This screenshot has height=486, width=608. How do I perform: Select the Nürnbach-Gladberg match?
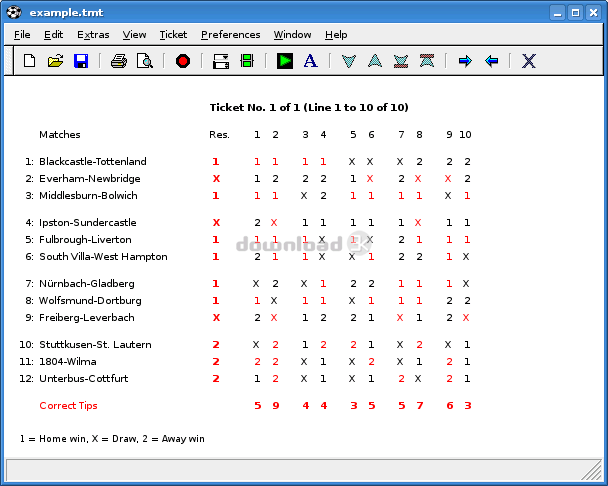(x=87, y=284)
